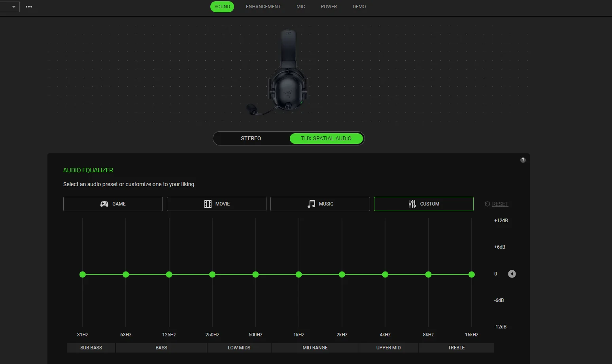Click the arrow marker beside the 0 dB level
This screenshot has height=364, width=612.
coord(512,274)
